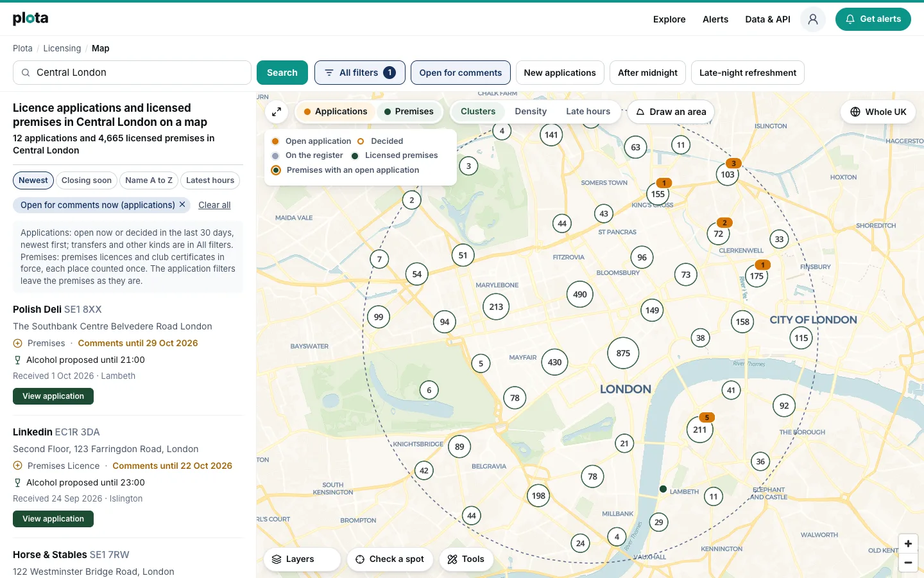Open the user account icon
Screen dimensions: 924x578
(x=813, y=19)
